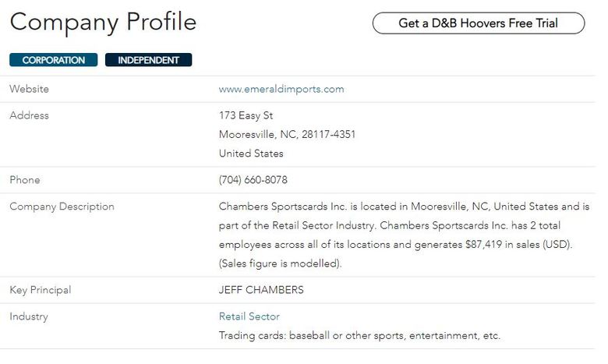
Task: Click the Chambers Sportscards Inc. description paragraph
Action: pos(404,235)
